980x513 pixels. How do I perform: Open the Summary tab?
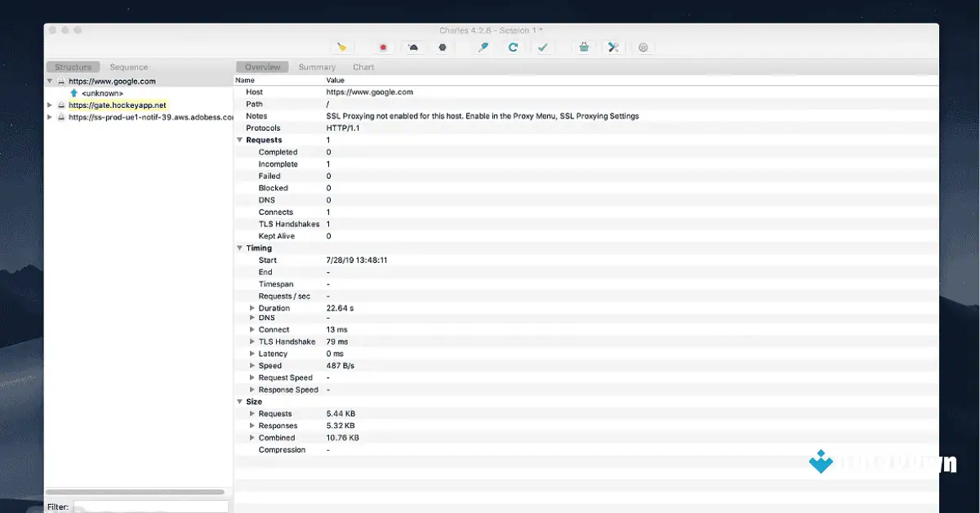point(316,66)
